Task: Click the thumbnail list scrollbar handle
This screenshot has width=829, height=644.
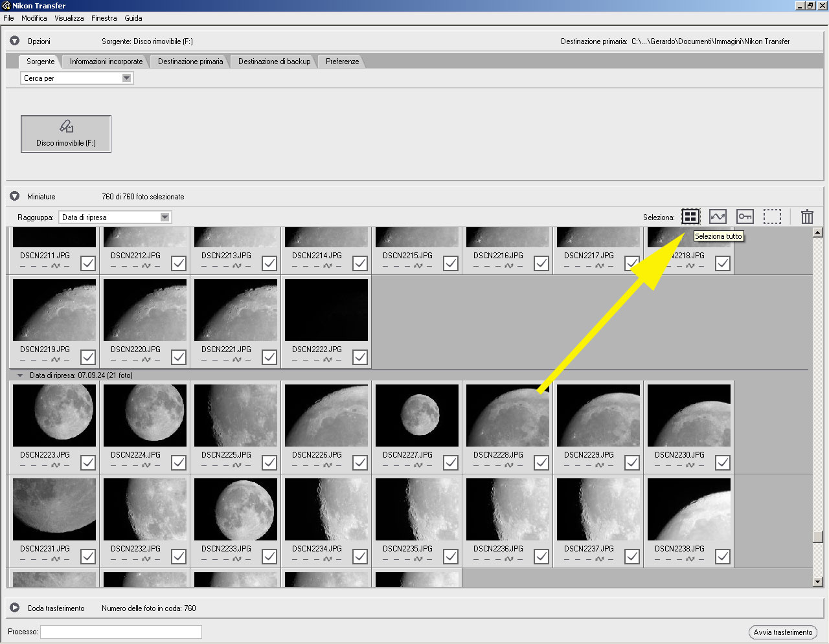Action: [x=817, y=537]
